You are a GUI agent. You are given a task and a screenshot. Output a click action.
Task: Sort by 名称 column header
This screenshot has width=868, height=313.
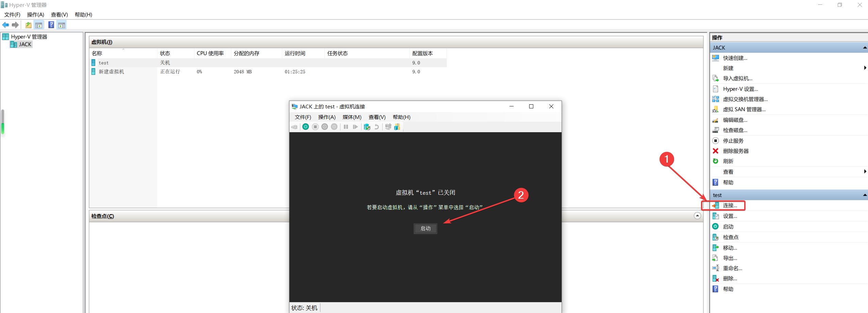point(123,53)
